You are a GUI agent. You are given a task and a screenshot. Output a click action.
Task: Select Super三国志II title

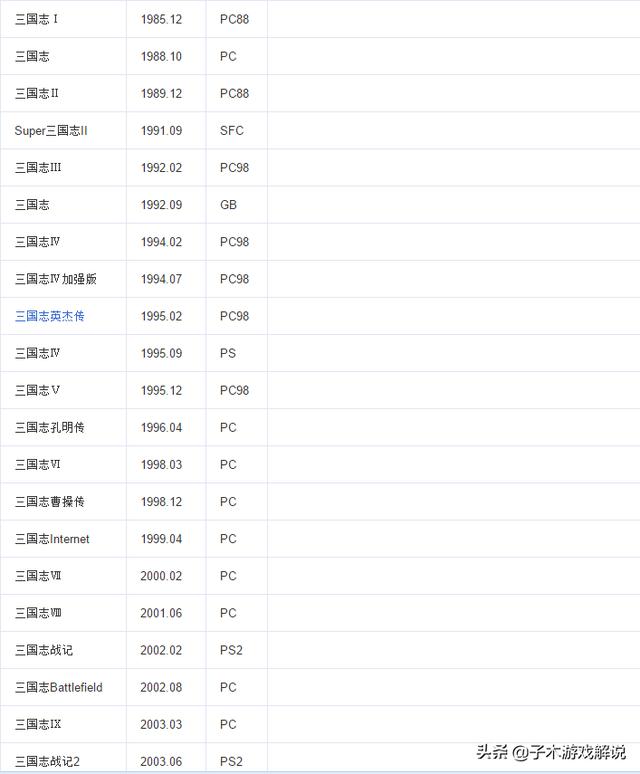(x=51, y=131)
